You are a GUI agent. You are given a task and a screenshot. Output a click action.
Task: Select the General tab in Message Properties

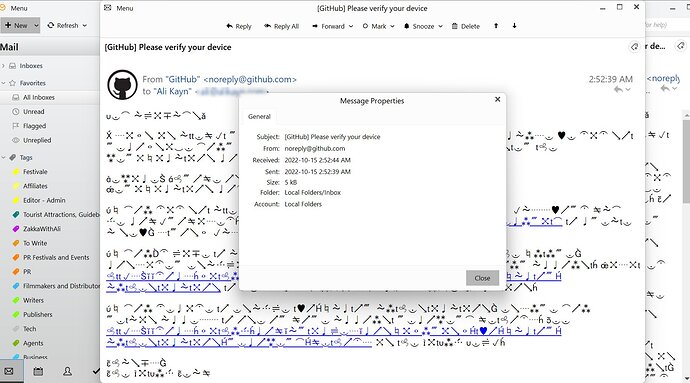[259, 117]
